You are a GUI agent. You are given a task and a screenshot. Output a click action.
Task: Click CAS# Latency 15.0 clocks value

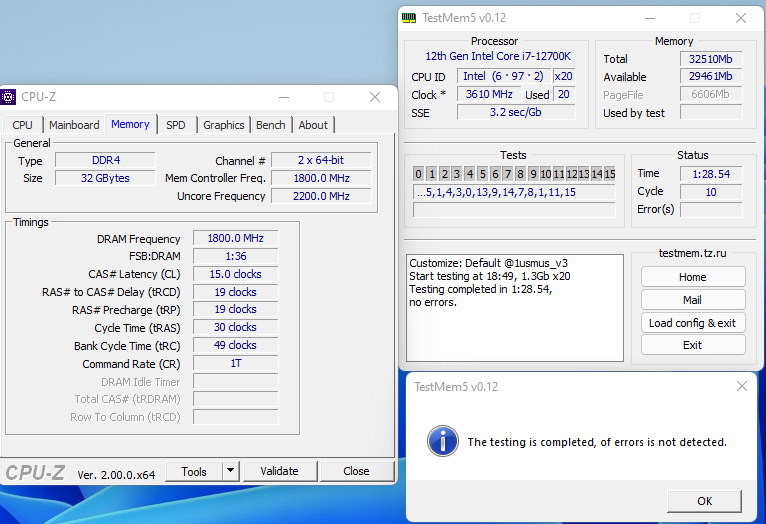[235, 274]
